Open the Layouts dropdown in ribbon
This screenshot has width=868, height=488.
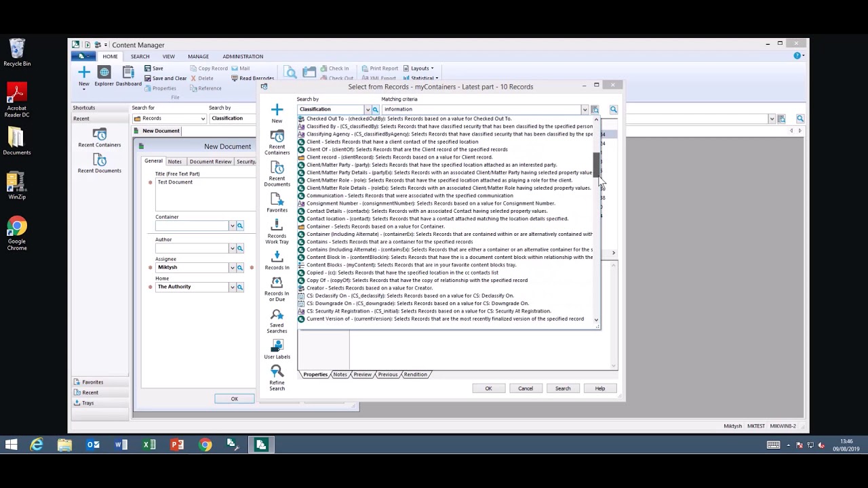[x=418, y=68]
